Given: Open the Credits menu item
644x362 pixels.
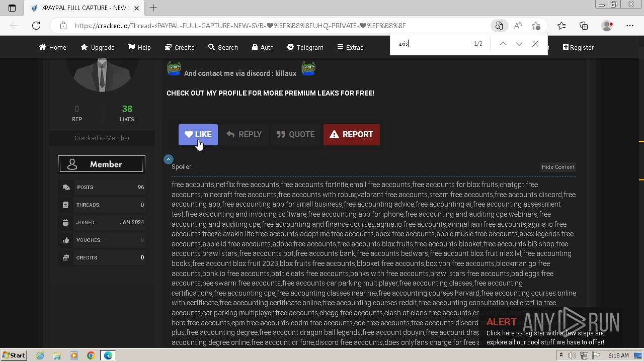Looking at the screenshot, I should click(180, 47).
